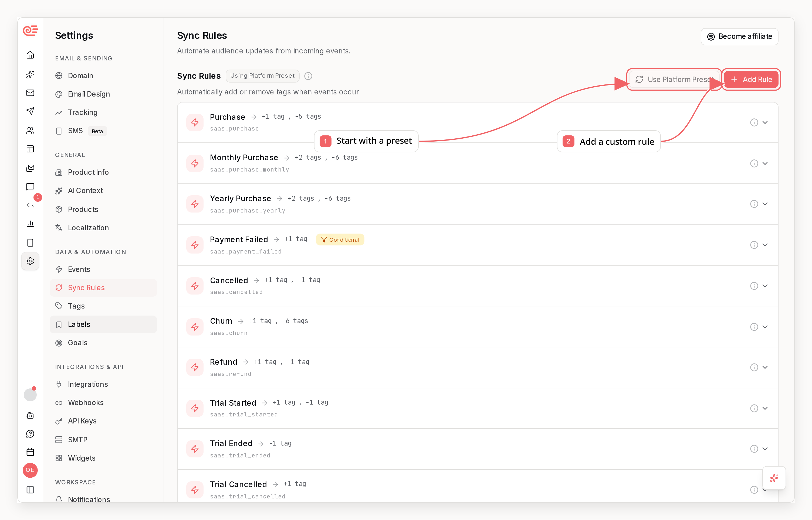Open the mail envelope icon in left rail
Viewport: 812px width, 520px height.
(x=30, y=93)
